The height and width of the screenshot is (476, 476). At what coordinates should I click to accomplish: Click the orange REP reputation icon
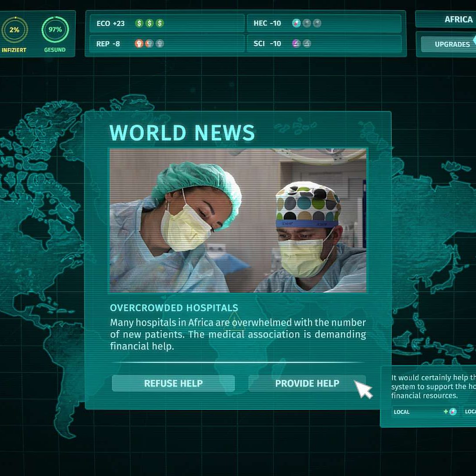[139, 44]
